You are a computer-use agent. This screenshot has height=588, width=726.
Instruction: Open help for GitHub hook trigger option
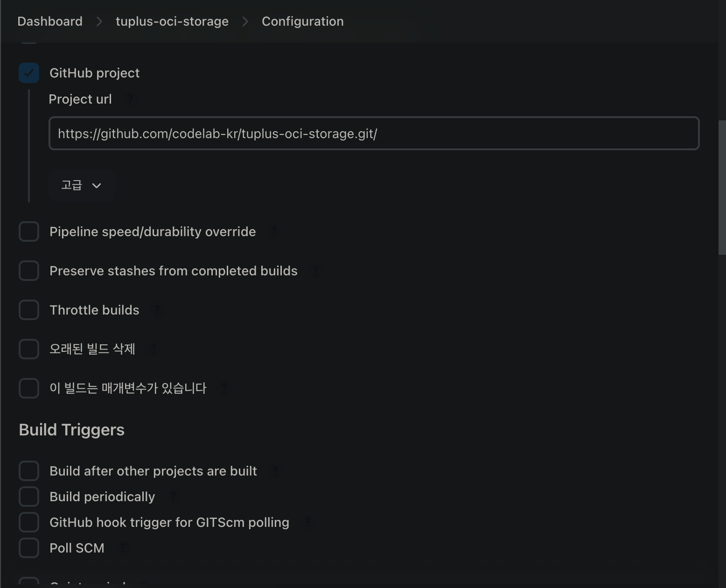coord(307,522)
